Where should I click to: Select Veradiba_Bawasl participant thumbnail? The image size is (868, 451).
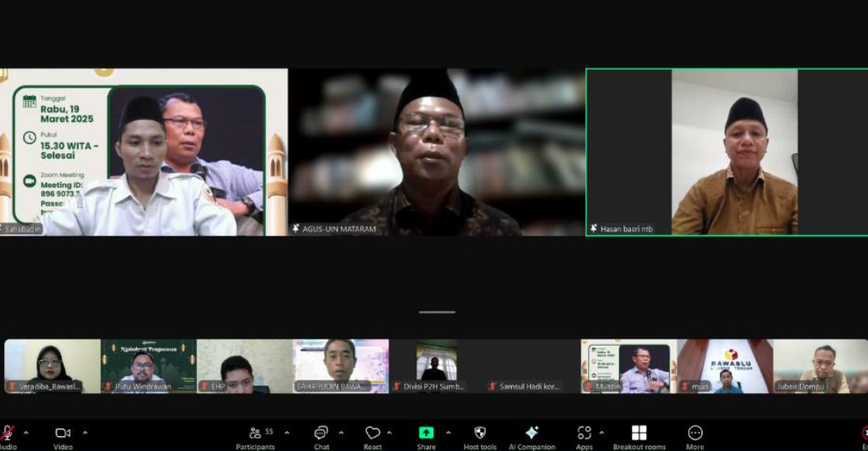tap(52, 367)
